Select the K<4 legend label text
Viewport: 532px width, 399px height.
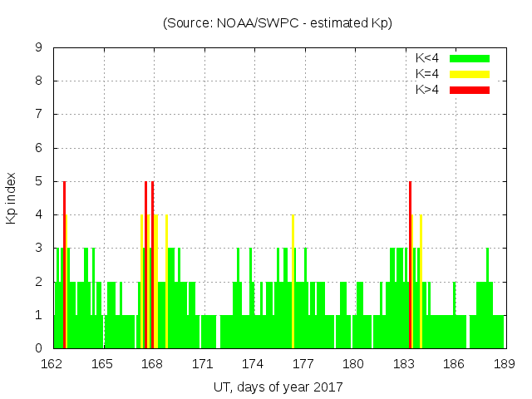click(428, 58)
